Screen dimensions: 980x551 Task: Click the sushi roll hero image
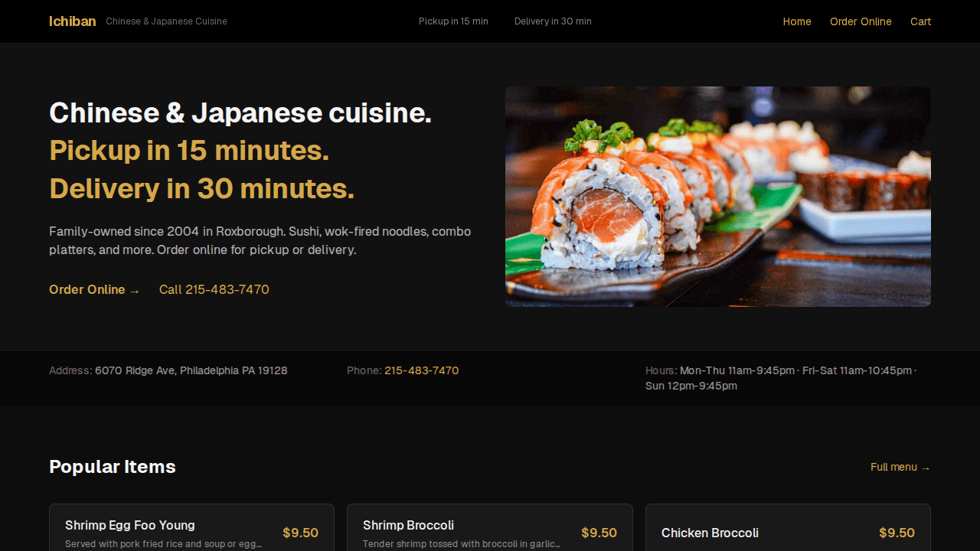pyautogui.click(x=718, y=197)
